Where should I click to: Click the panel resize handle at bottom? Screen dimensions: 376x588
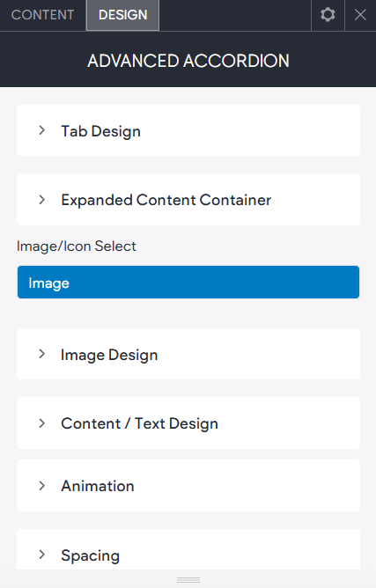click(x=188, y=580)
